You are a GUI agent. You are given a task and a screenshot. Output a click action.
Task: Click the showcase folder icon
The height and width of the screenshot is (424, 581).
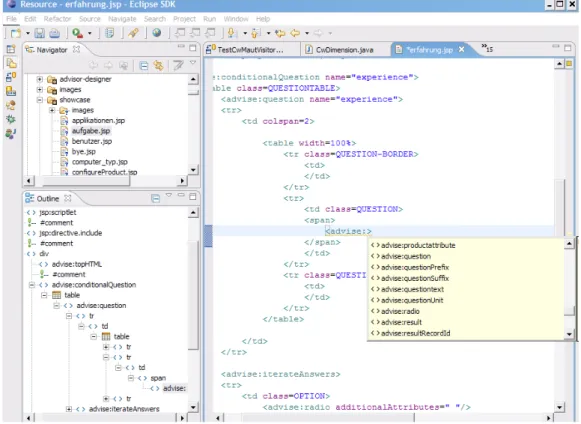tap(52, 100)
